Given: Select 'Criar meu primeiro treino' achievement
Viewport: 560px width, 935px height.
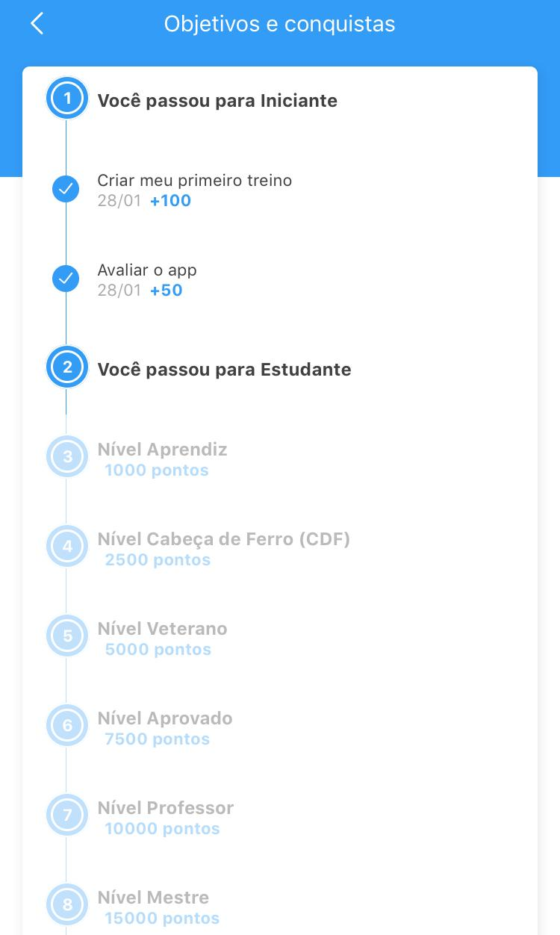Looking at the screenshot, I should (194, 181).
